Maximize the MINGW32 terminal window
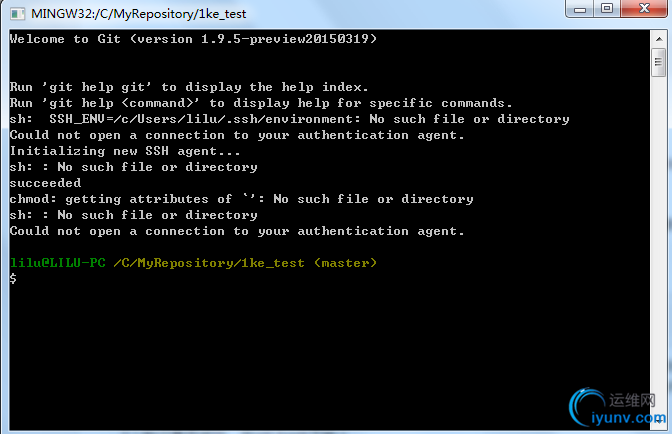This screenshot has height=434, width=672. coord(605,10)
